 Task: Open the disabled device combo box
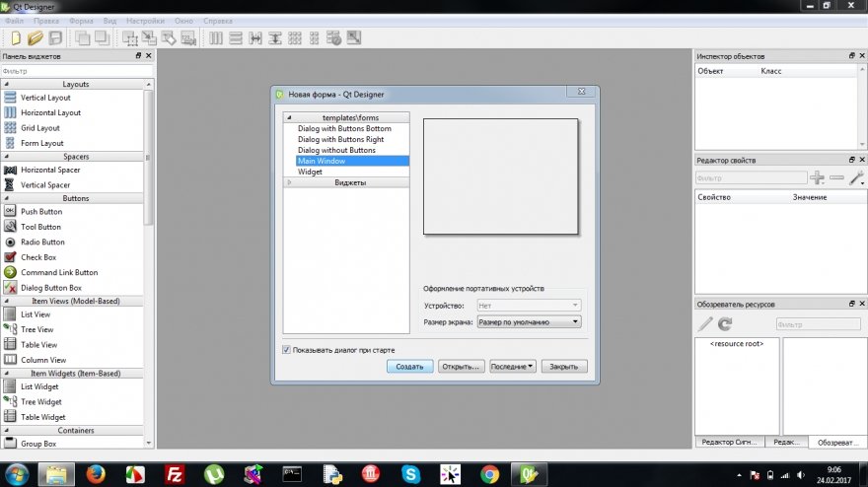(529, 306)
